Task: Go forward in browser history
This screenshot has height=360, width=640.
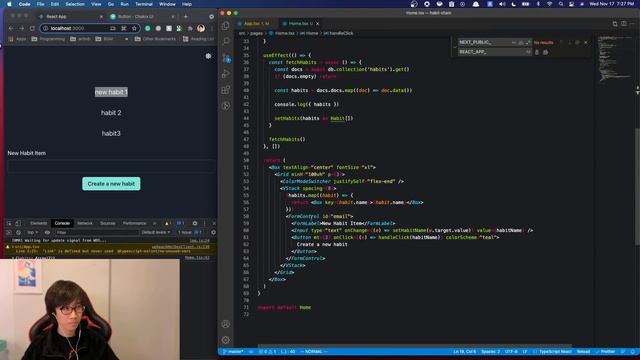Action: [22, 28]
